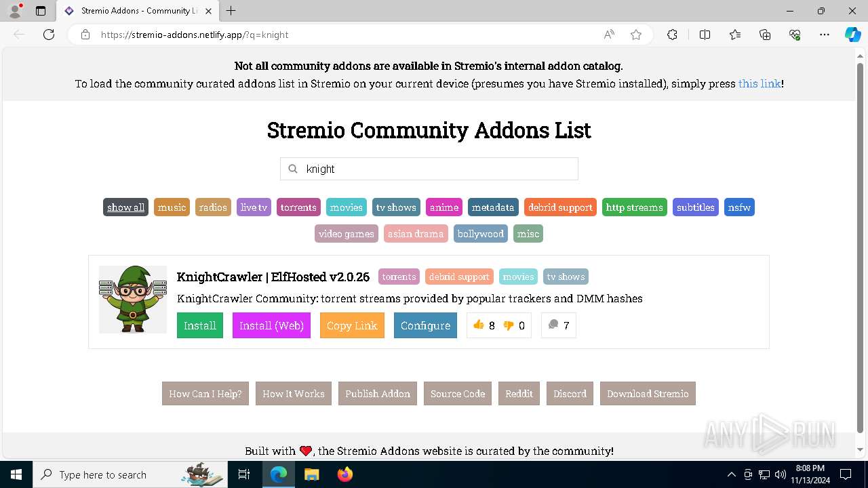Open the Publish Addon link

coord(378,394)
